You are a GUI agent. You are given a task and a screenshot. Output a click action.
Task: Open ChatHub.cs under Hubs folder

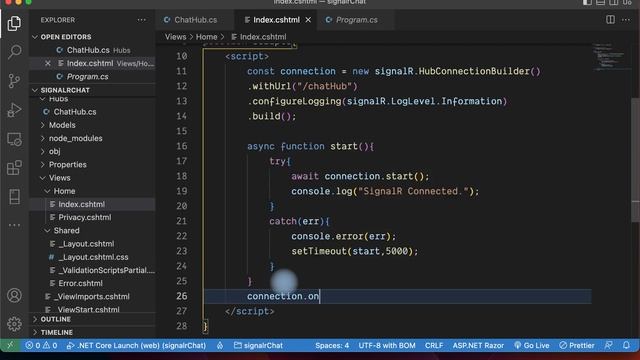click(75, 112)
